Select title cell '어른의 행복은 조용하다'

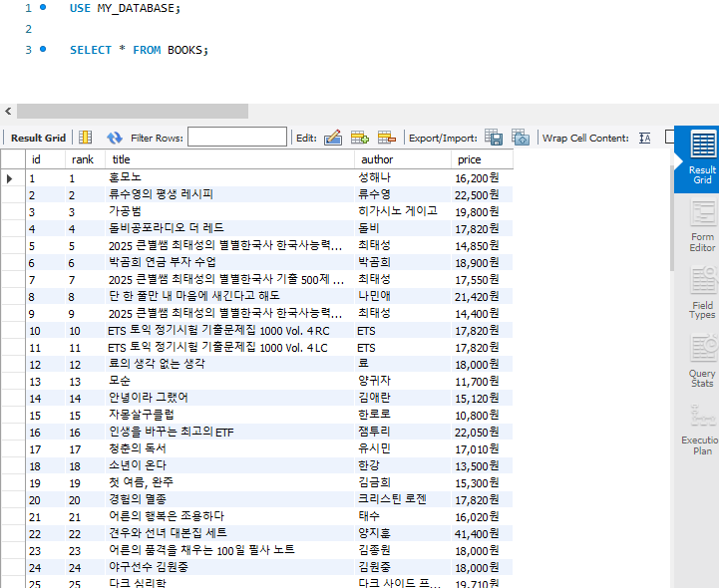(229, 517)
